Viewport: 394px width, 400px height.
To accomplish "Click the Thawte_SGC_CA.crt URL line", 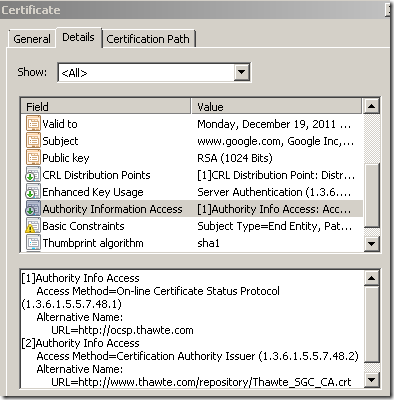I will [x=201, y=382].
